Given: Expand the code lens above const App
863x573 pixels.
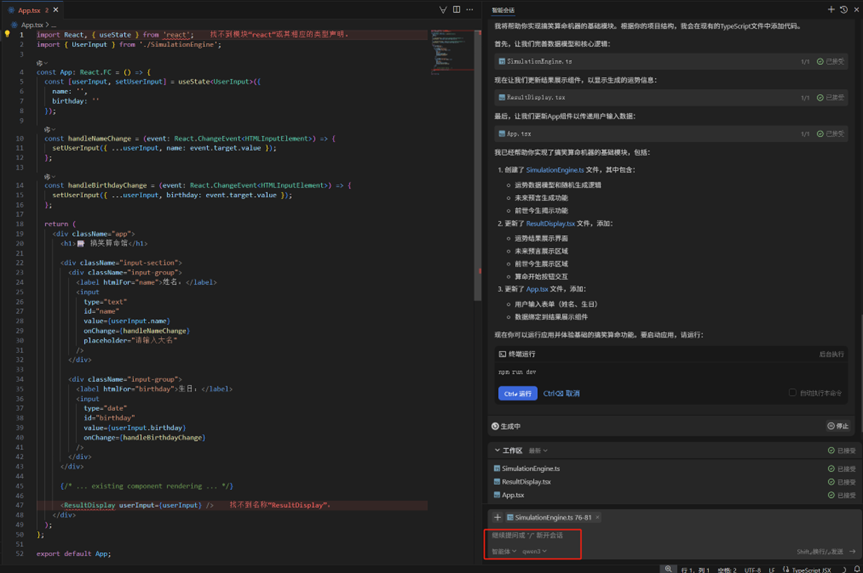Looking at the screenshot, I should click(x=42, y=63).
